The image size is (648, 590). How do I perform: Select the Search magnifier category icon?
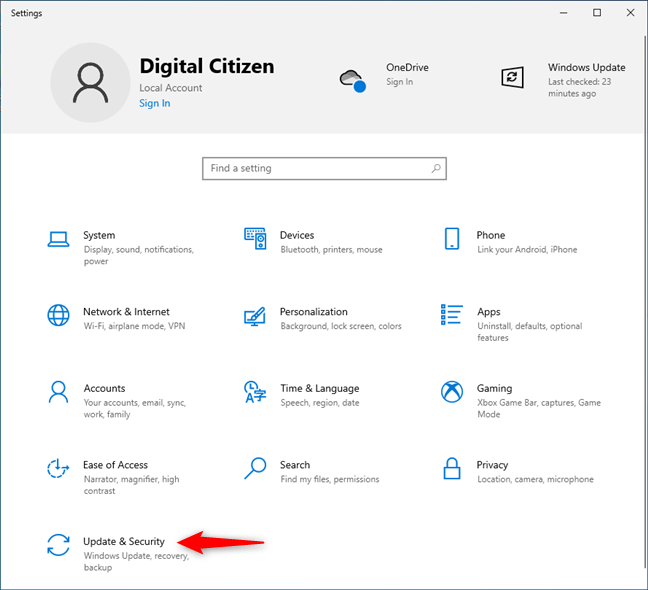coord(255,468)
